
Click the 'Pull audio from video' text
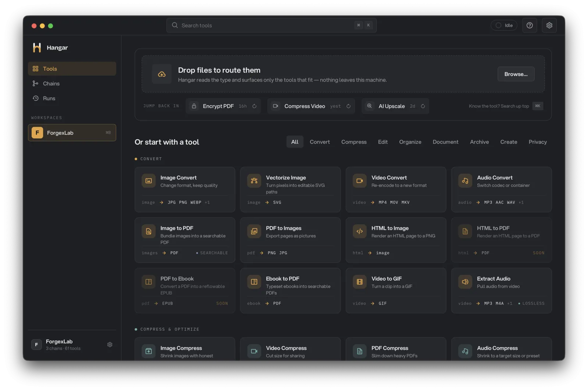498,287
